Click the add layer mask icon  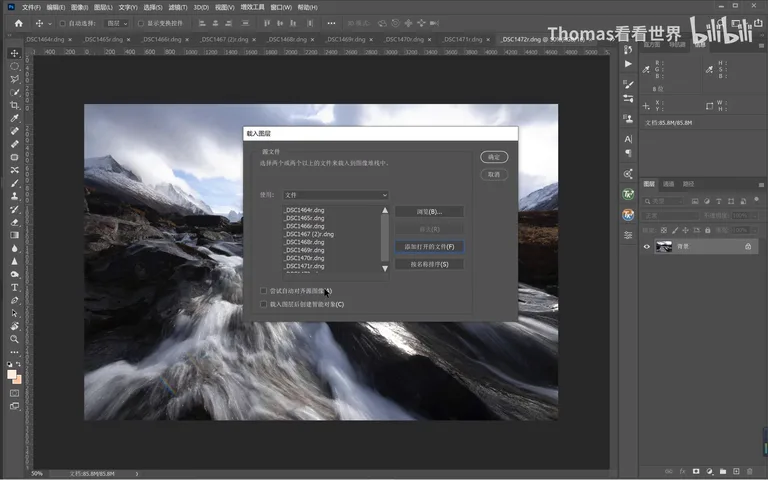click(696, 471)
